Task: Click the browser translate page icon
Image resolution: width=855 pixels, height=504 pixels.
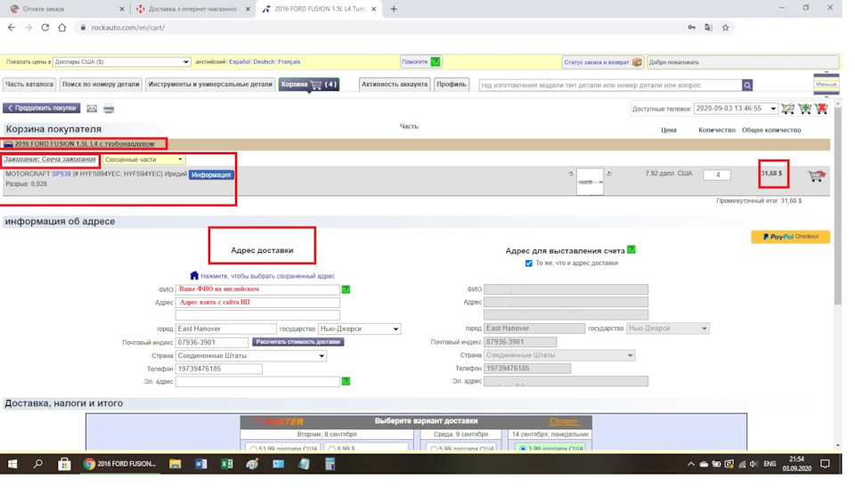Action: click(x=708, y=28)
